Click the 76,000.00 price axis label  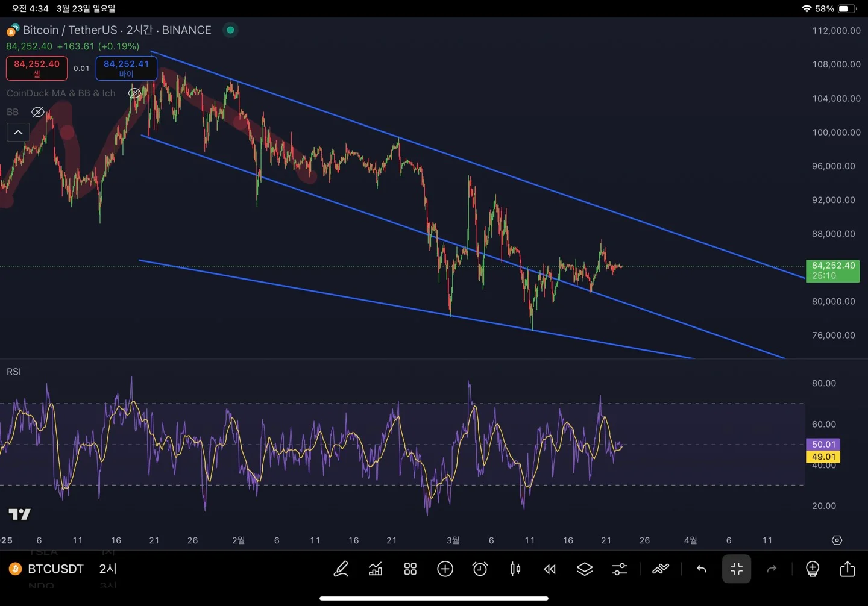(x=833, y=336)
